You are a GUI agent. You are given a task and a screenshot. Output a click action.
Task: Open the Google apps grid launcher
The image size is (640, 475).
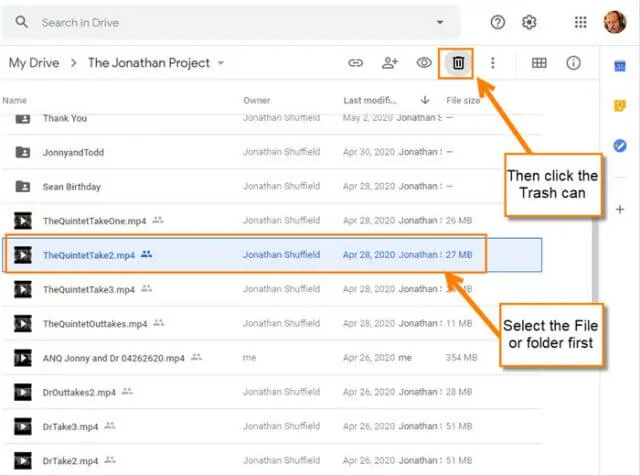tap(580, 22)
